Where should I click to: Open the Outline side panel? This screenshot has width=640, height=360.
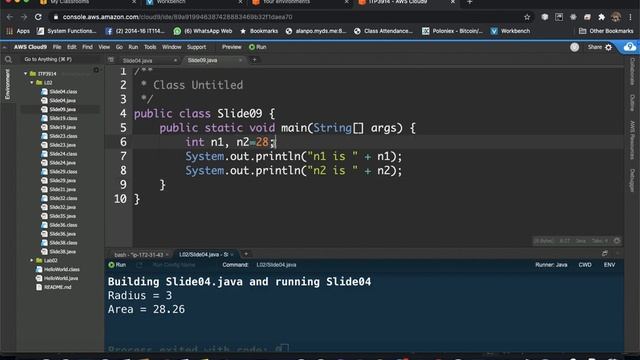(632, 103)
